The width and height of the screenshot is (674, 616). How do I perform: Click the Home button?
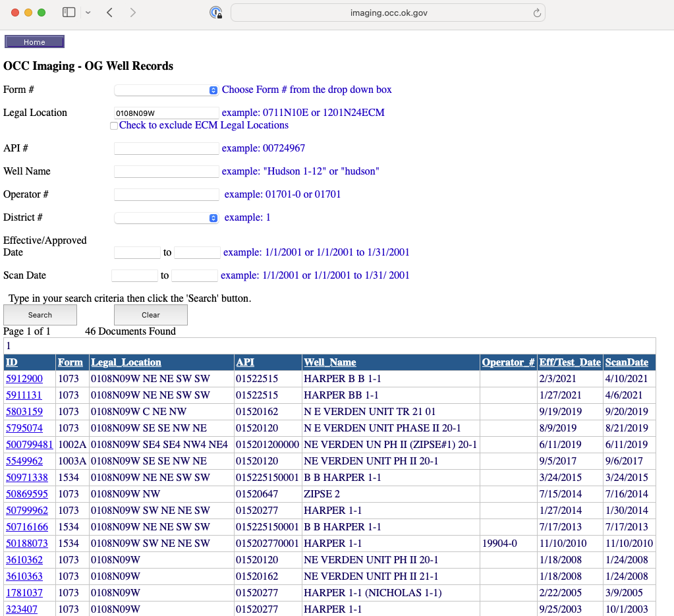point(34,42)
